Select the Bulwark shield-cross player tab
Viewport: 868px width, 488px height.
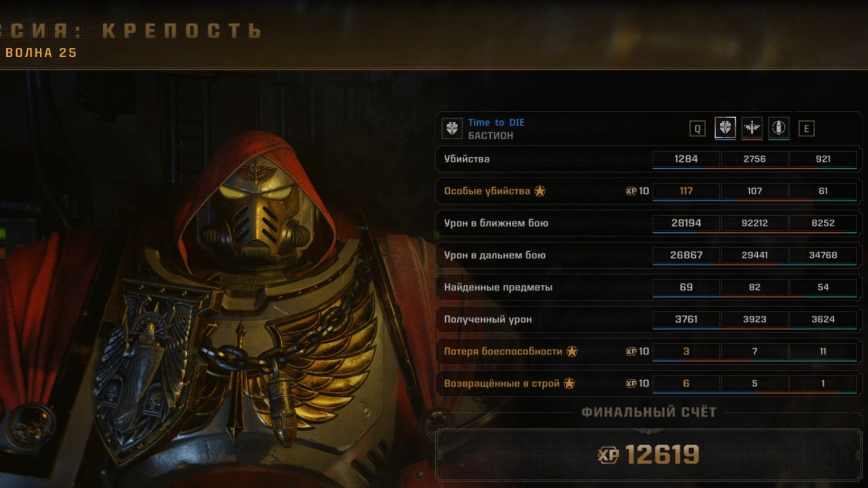tap(725, 128)
